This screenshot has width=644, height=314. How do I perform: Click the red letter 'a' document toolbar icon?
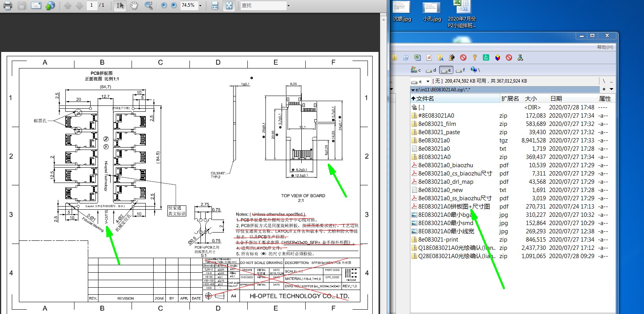(x=429, y=57)
